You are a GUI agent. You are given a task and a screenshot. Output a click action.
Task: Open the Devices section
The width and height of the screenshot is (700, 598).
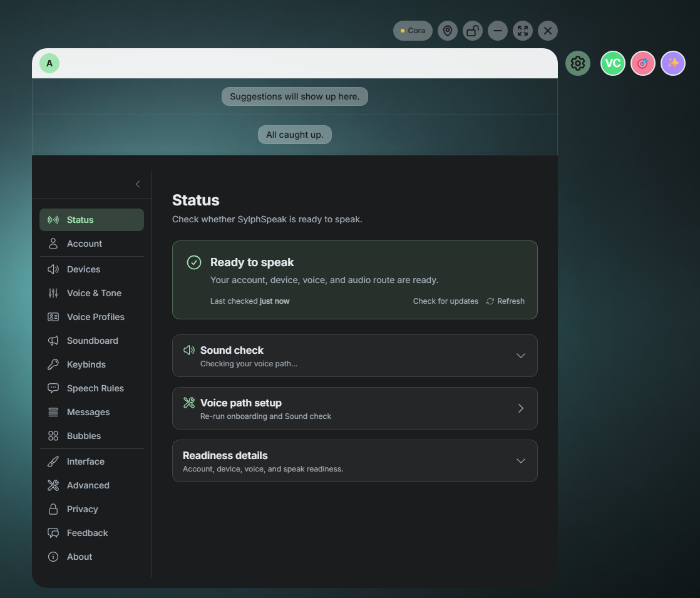coord(91,269)
